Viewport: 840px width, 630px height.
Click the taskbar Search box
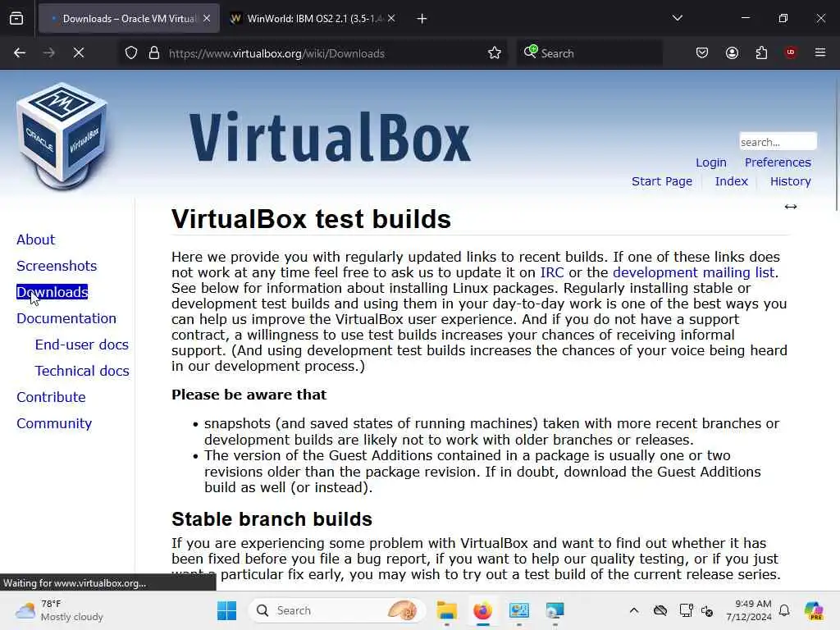click(x=336, y=610)
